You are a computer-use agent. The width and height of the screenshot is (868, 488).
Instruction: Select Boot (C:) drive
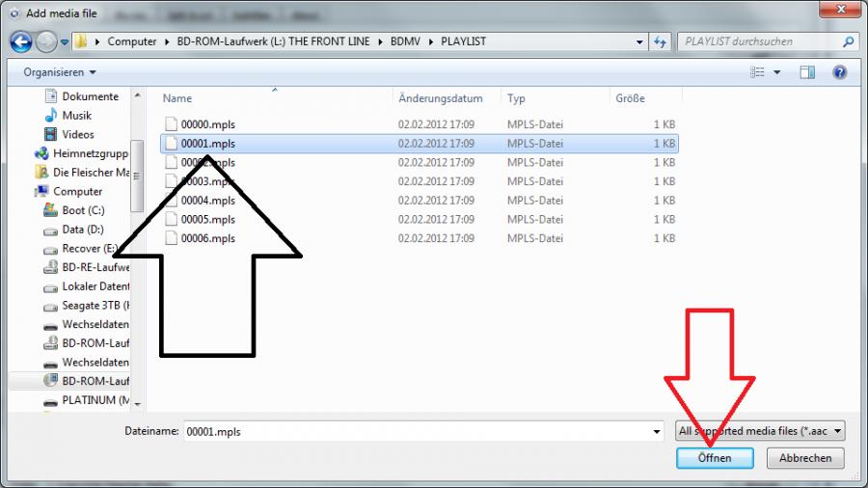click(83, 210)
